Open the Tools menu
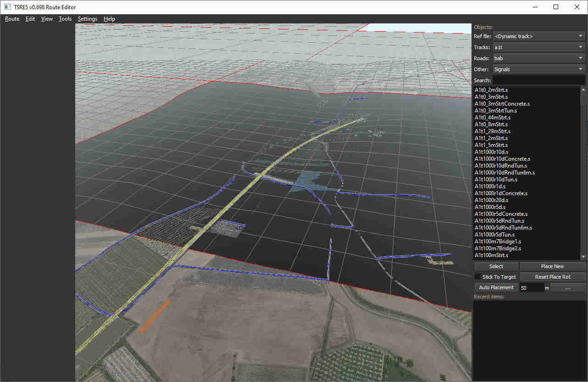 pos(65,19)
